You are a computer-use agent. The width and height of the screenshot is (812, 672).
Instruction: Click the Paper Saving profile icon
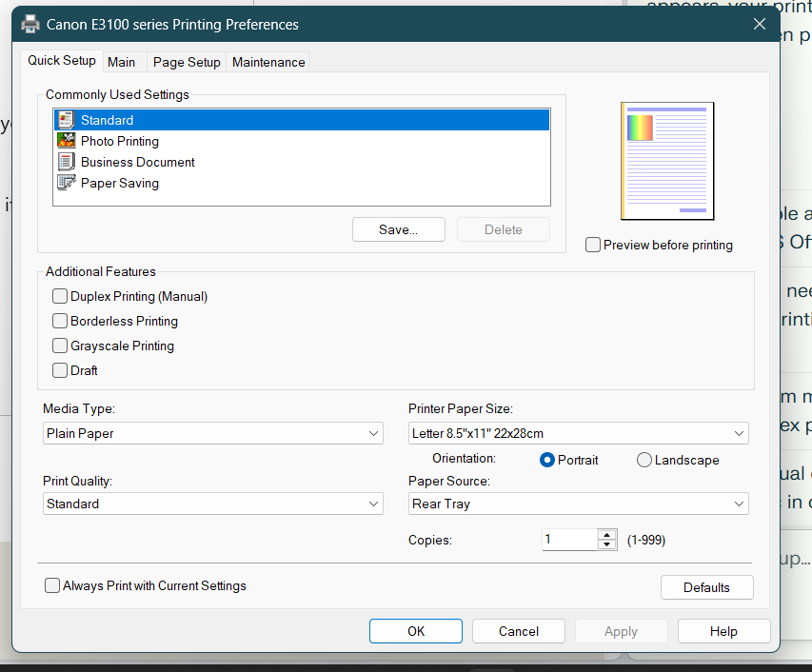pos(67,183)
